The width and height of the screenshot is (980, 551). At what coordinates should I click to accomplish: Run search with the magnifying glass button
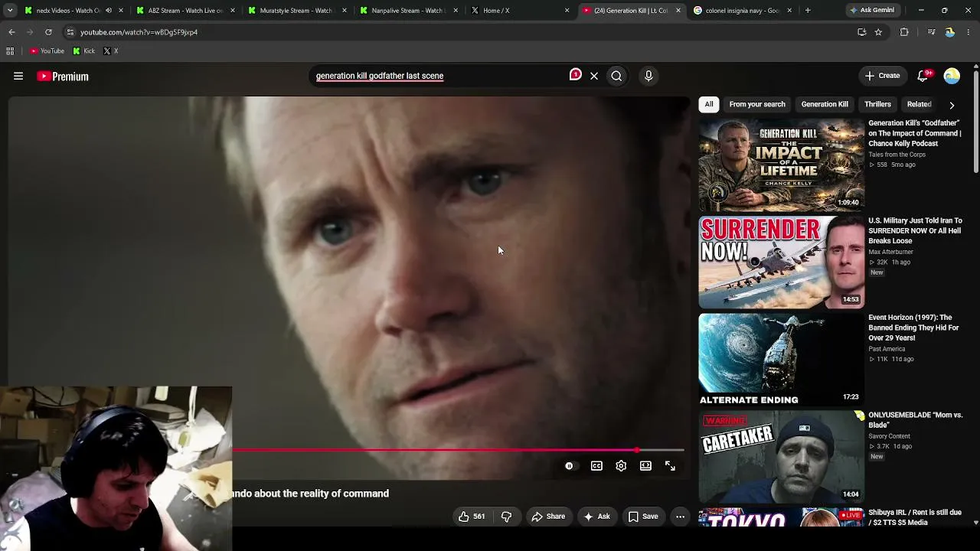616,76
